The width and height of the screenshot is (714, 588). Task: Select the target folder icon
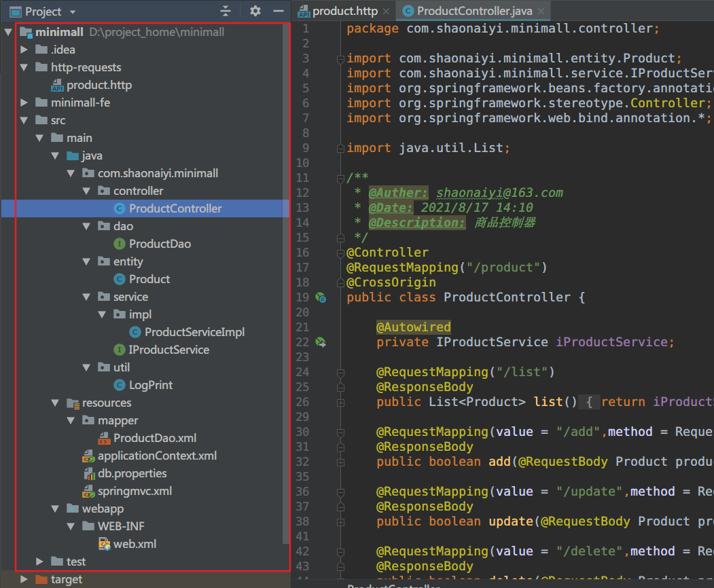point(41,579)
